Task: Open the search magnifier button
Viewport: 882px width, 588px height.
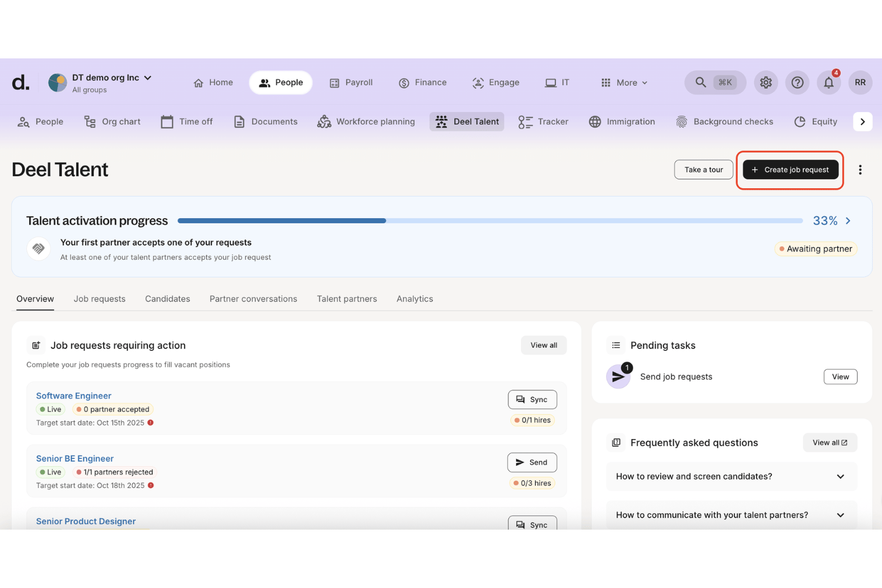Action: [715, 82]
